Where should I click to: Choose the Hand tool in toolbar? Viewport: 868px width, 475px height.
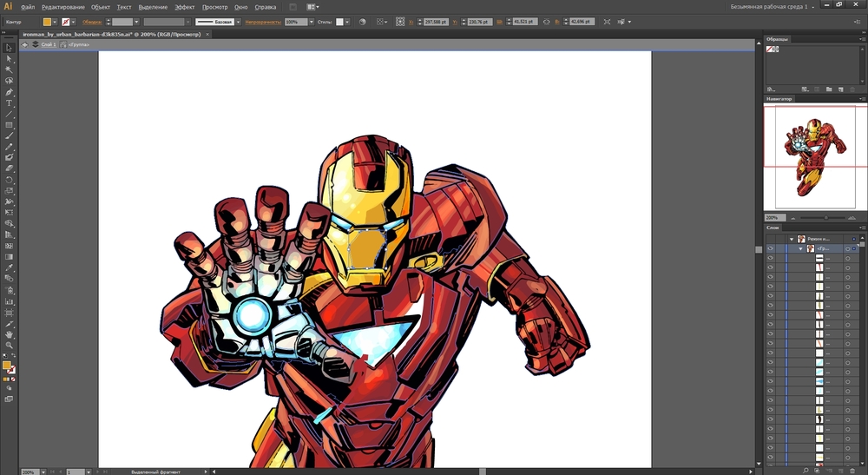coord(10,334)
